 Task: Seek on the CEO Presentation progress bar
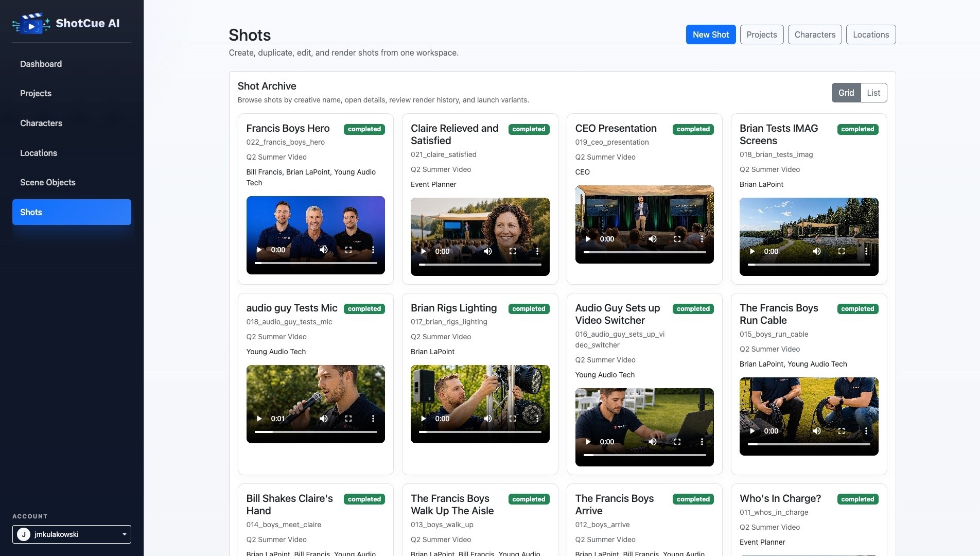(644, 252)
